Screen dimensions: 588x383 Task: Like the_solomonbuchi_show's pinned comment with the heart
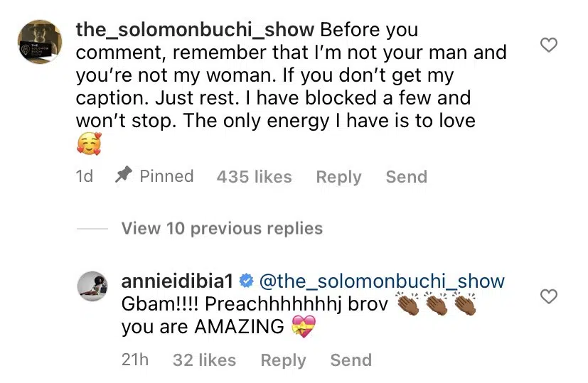pos(549,45)
